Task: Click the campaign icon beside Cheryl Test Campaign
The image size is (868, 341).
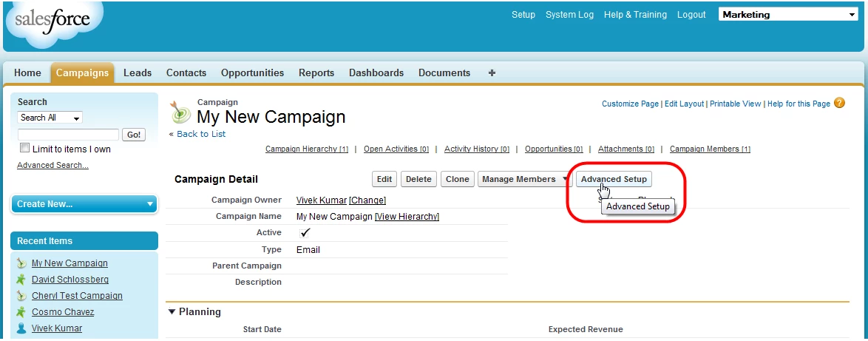Action: 21,296
